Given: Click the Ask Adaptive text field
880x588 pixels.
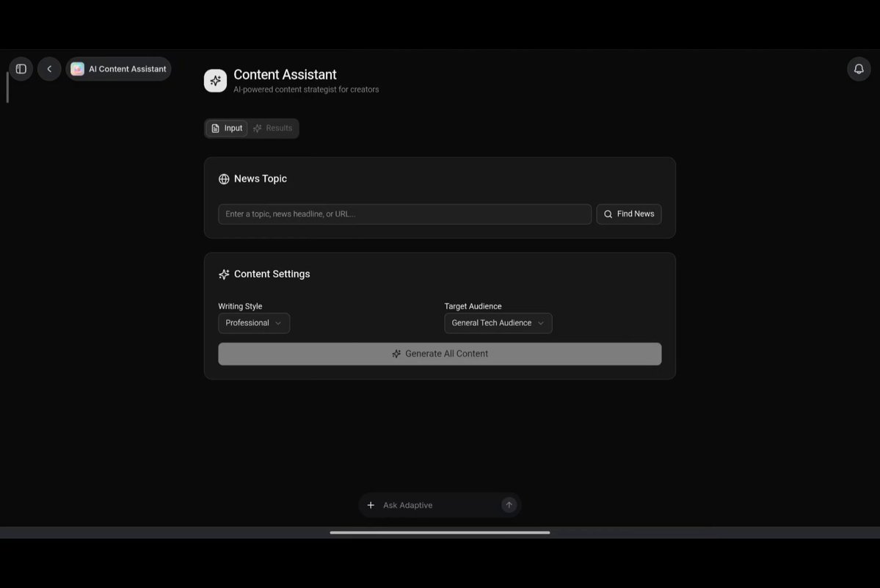Looking at the screenshot, I should 437,506.
